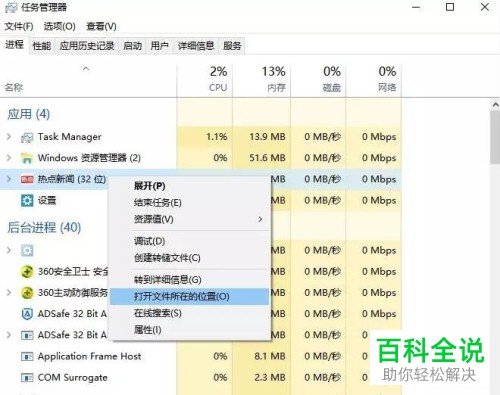The image size is (500, 395).
Task: Choose 创建转储文件(C) in the context menu
Action: [x=189, y=258]
